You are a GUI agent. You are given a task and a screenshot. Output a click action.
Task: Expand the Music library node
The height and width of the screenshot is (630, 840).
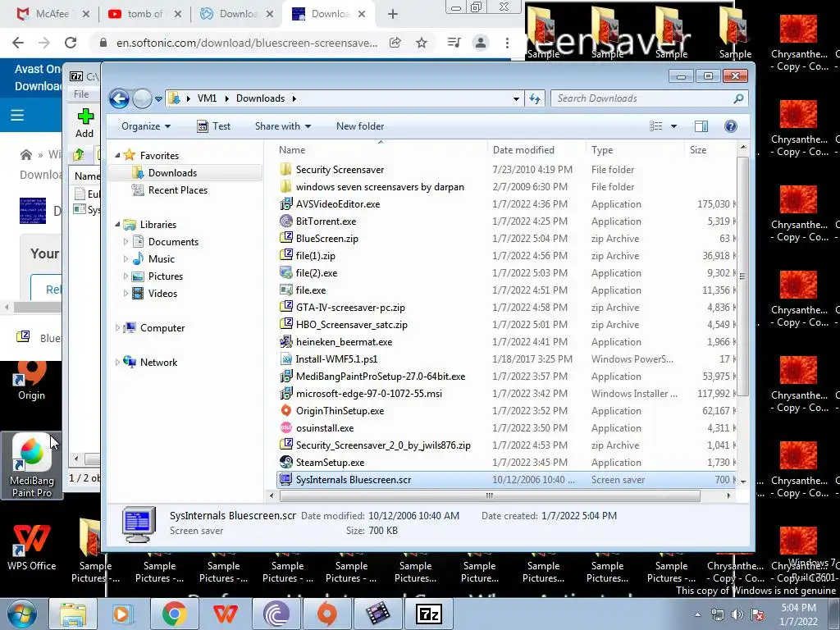point(126,258)
